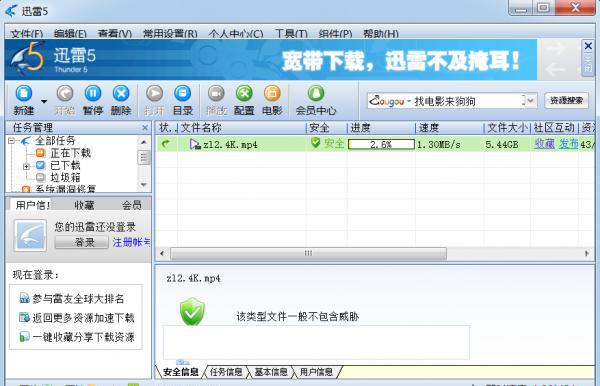Select 正在下载 in task tree

pos(70,153)
